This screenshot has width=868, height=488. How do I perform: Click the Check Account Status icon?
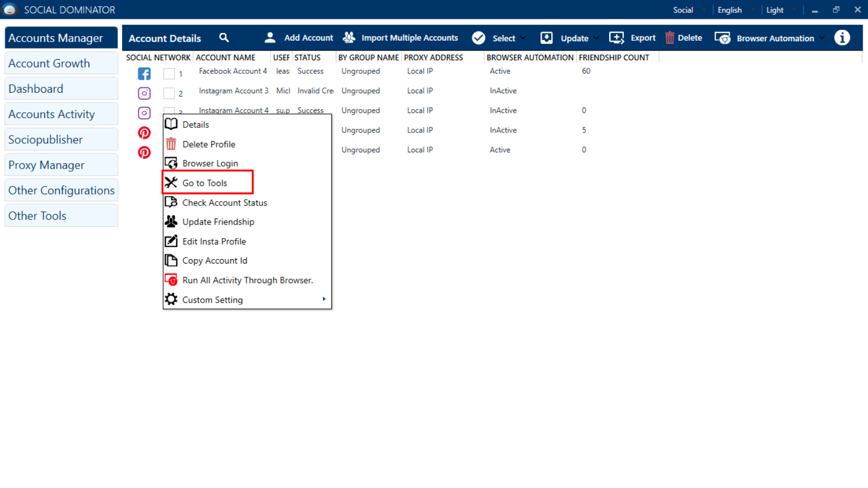pos(171,202)
